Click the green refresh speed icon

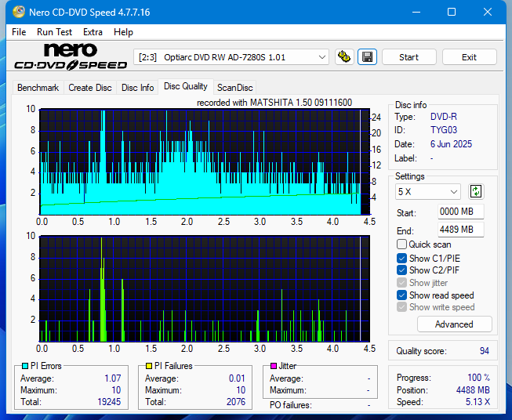pyautogui.click(x=476, y=191)
